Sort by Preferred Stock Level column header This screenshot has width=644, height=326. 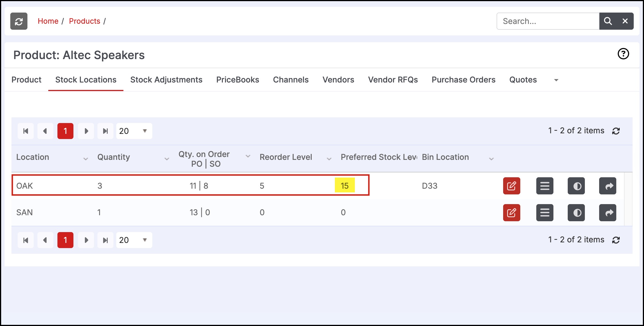tap(379, 157)
